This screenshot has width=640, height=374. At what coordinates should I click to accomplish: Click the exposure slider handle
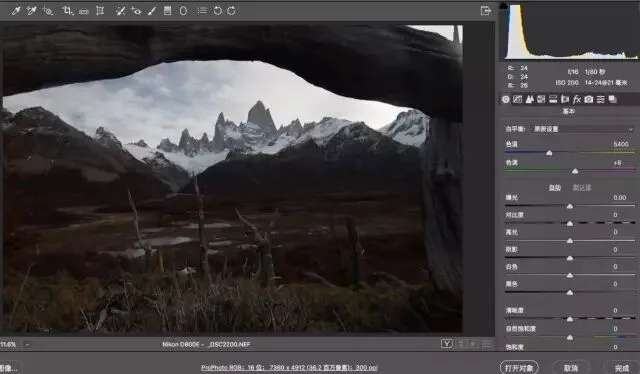(570, 206)
